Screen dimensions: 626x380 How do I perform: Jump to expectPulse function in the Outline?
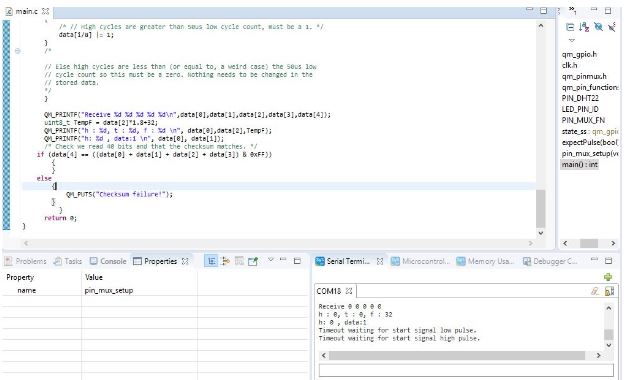point(590,142)
